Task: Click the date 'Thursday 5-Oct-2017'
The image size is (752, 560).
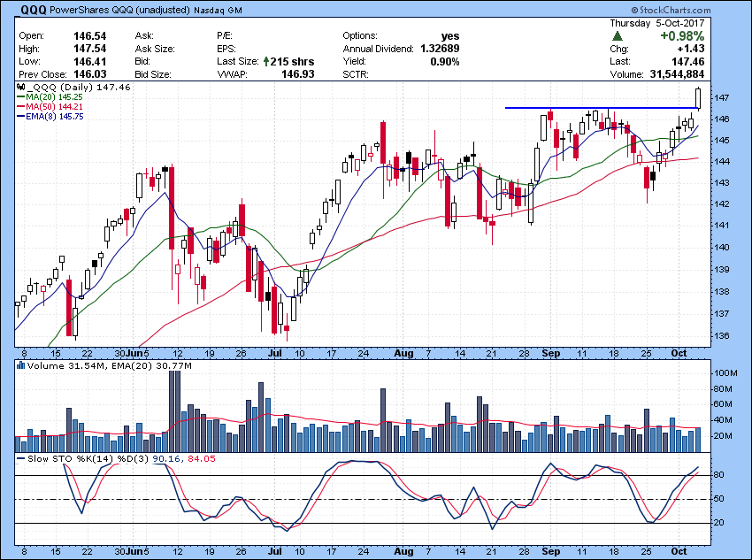Action: (x=657, y=23)
